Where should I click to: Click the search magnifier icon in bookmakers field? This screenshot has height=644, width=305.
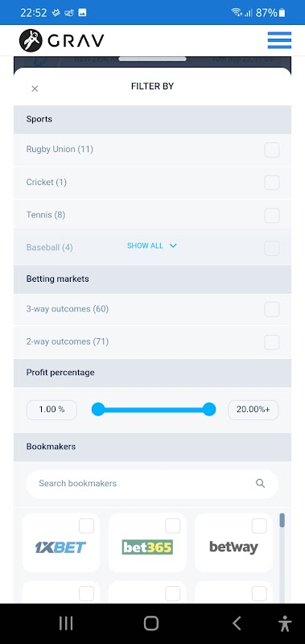coord(260,484)
